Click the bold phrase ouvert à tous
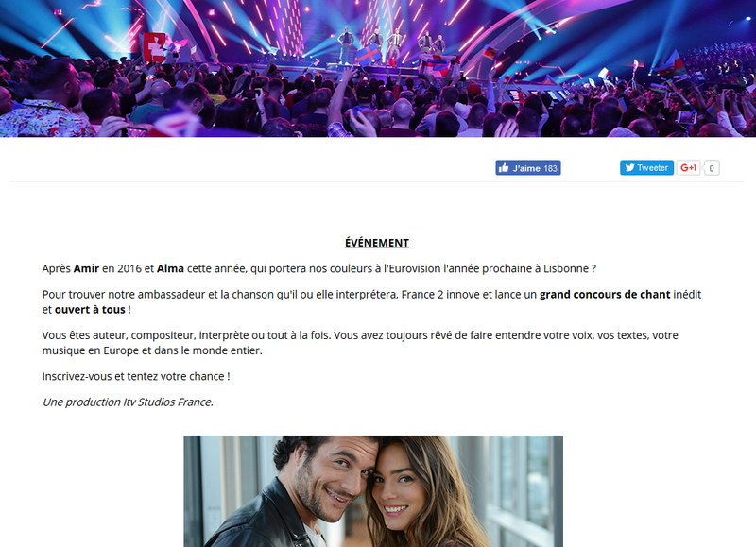This screenshot has height=547, width=756. (90, 310)
